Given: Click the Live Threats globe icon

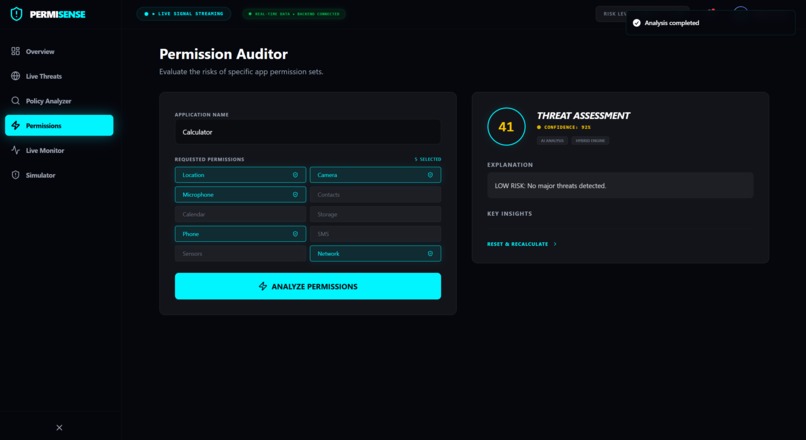Looking at the screenshot, I should pyautogui.click(x=15, y=76).
